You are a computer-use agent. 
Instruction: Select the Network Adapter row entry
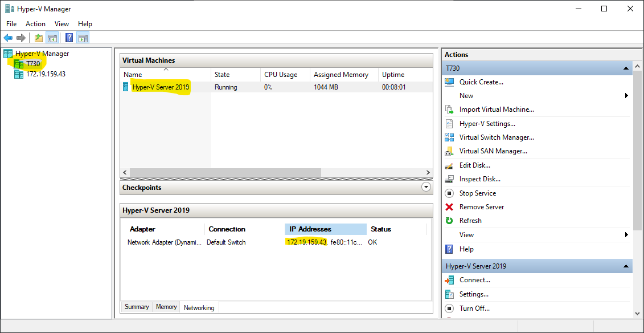pyautogui.click(x=165, y=242)
